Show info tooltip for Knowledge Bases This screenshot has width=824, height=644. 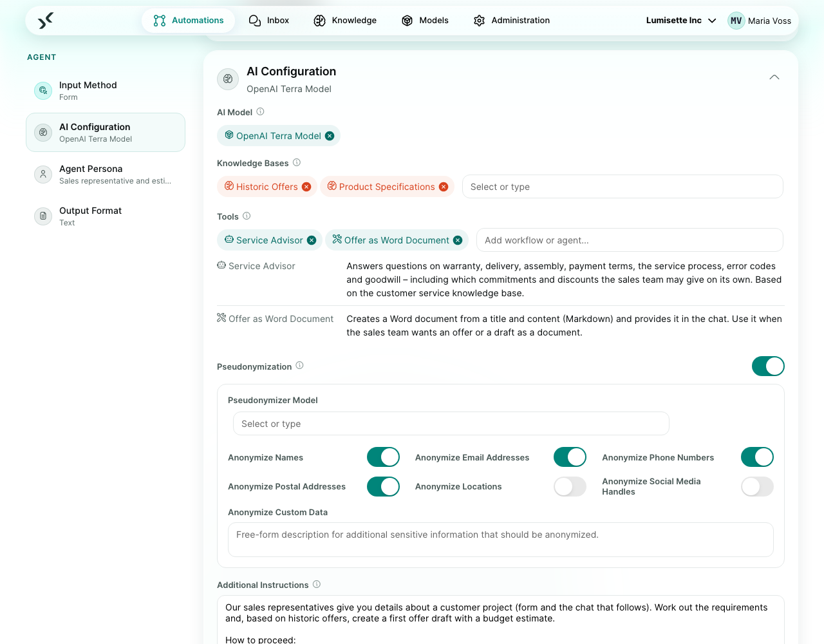[x=297, y=162]
